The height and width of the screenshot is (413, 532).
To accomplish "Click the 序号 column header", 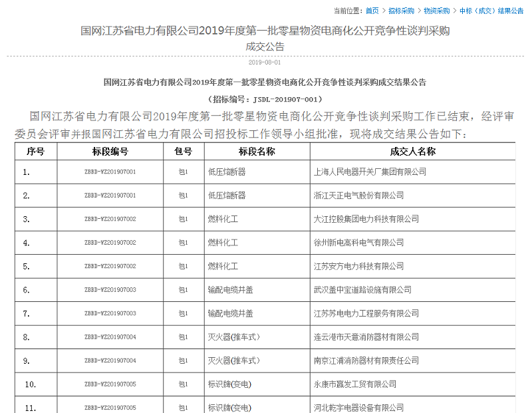I will click(35, 152).
